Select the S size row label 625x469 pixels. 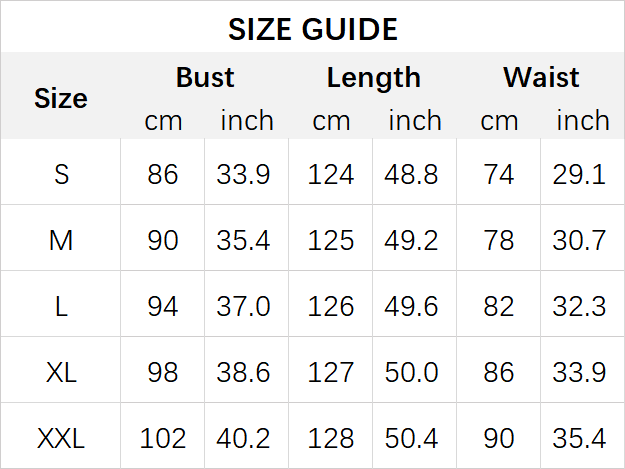click(61, 175)
